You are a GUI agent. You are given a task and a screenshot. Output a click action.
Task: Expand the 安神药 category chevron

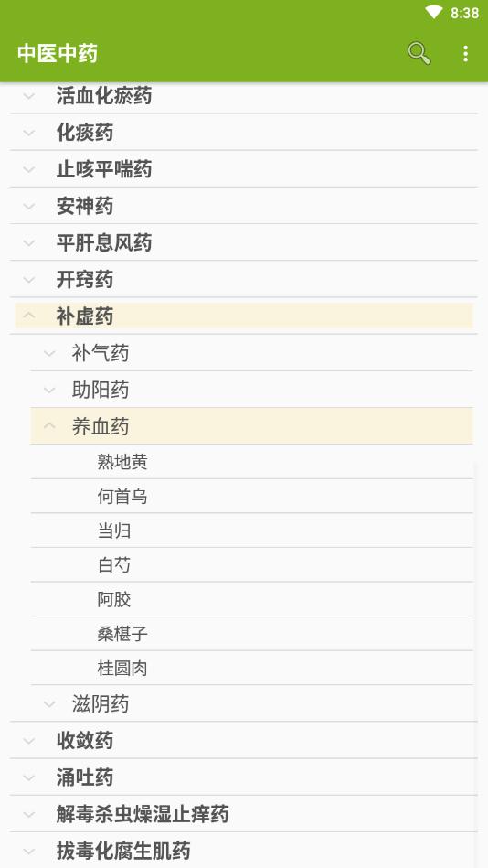tap(29, 207)
